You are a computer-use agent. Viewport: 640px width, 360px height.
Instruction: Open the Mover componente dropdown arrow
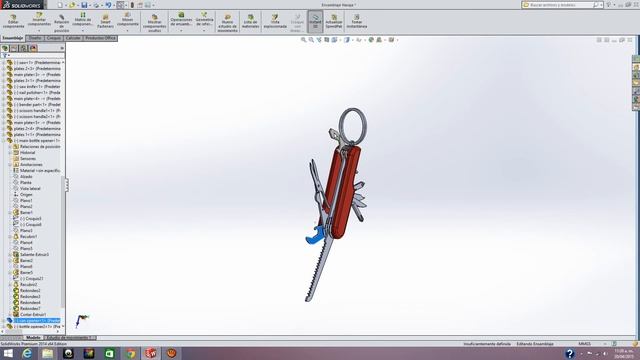(128, 31)
